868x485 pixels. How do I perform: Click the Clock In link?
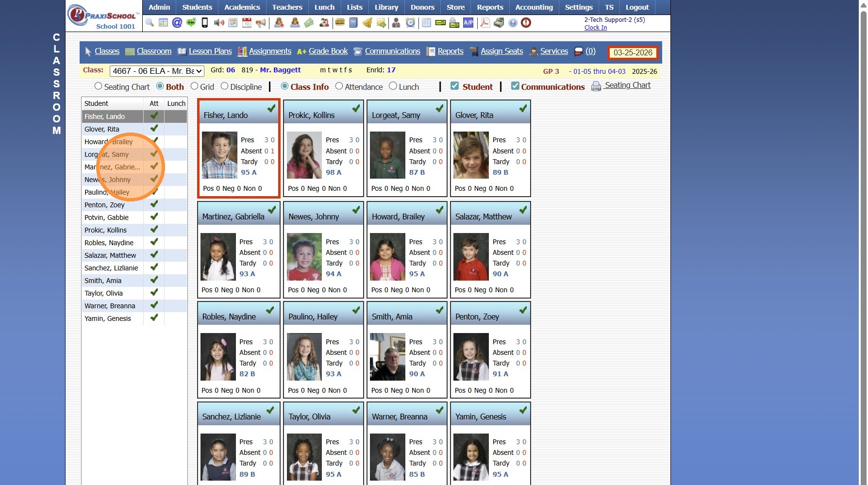click(596, 28)
